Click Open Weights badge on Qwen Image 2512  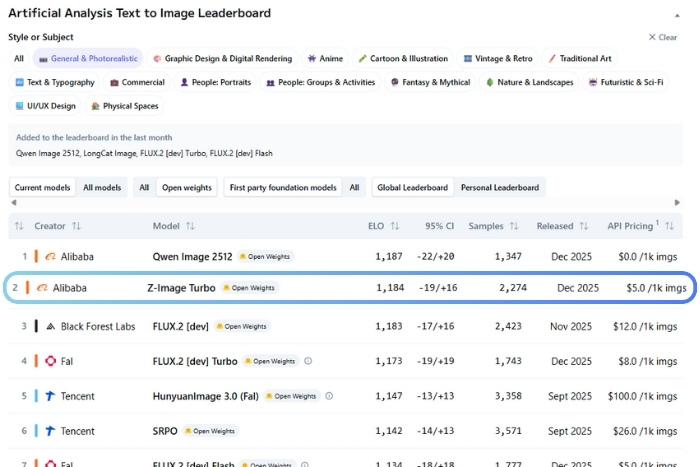265,257
